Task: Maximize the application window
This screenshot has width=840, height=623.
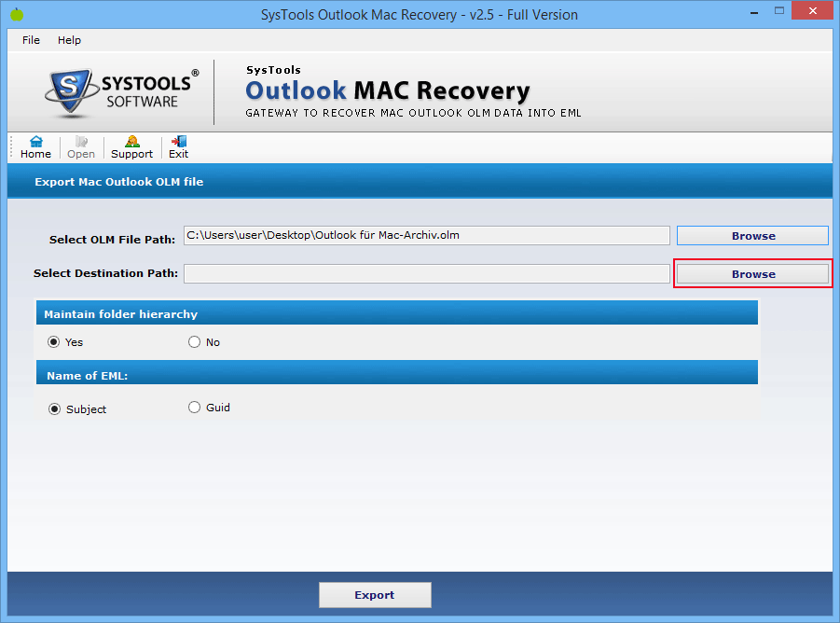Action: 779,10
